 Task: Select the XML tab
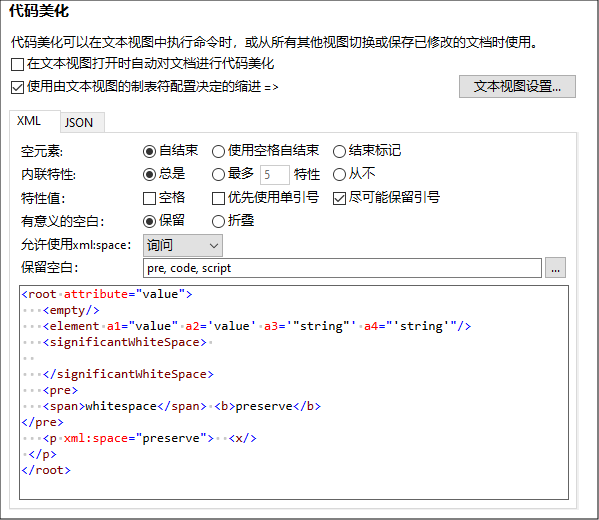click(29, 121)
